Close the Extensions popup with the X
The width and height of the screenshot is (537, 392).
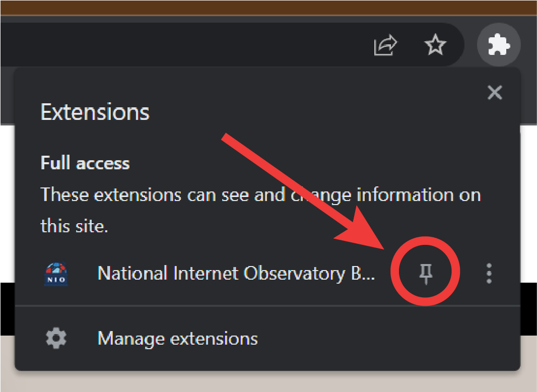point(495,93)
